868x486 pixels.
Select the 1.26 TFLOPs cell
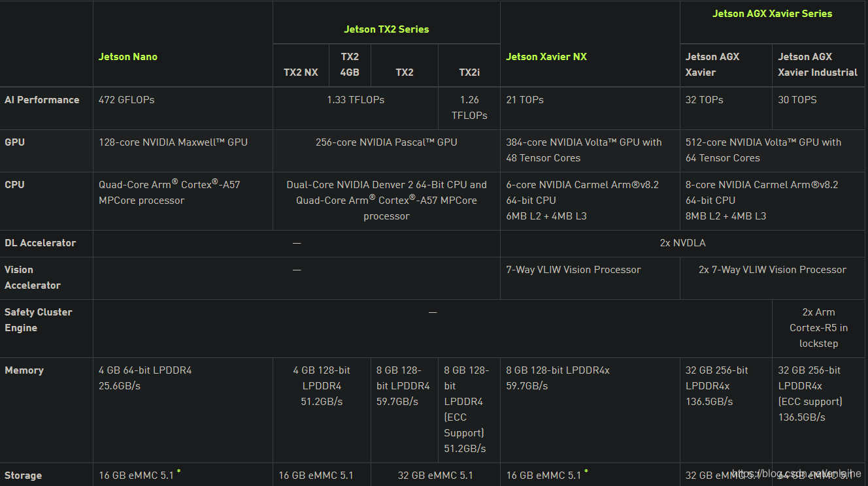coord(469,108)
